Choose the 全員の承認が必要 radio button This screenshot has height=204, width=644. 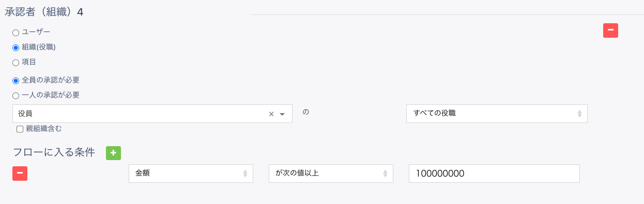(16, 81)
